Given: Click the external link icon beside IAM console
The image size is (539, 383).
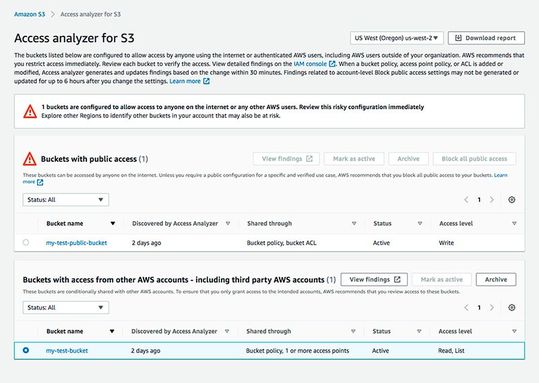Looking at the screenshot, I should tap(332, 64).
